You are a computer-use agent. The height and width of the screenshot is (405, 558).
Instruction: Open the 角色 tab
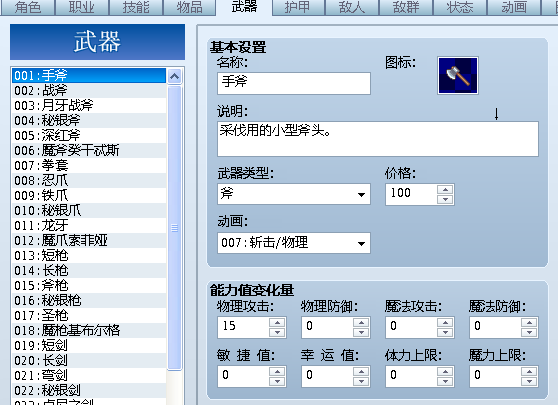click(x=28, y=7)
